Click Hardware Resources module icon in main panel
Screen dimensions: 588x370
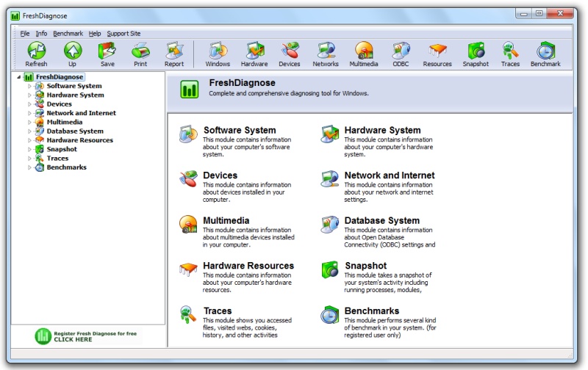tap(188, 269)
